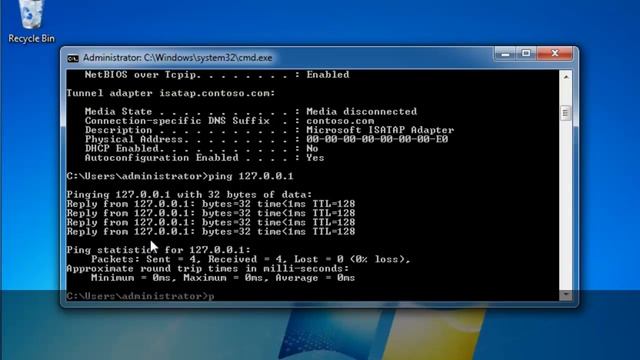The width and height of the screenshot is (640, 360).
Task: Click the text 'Tunnel adapter isatap.contoso.com:'
Action: click(x=171, y=93)
